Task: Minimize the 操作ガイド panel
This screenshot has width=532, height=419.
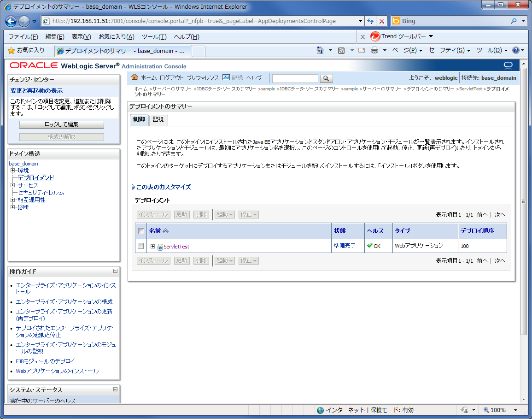Action: point(115,271)
